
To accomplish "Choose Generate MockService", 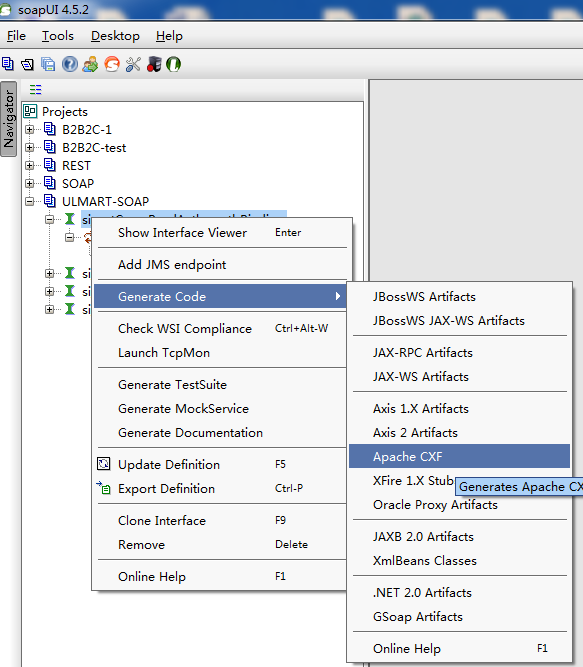I will tap(222, 409).
